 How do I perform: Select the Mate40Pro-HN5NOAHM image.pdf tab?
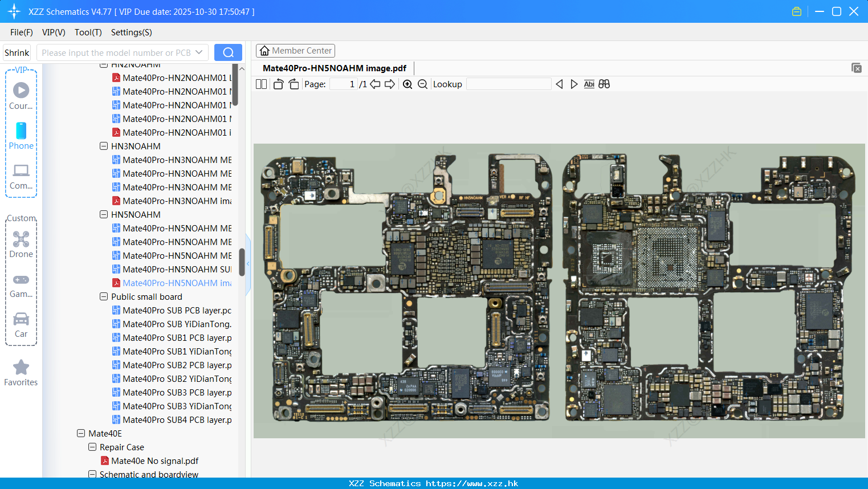[x=335, y=68]
